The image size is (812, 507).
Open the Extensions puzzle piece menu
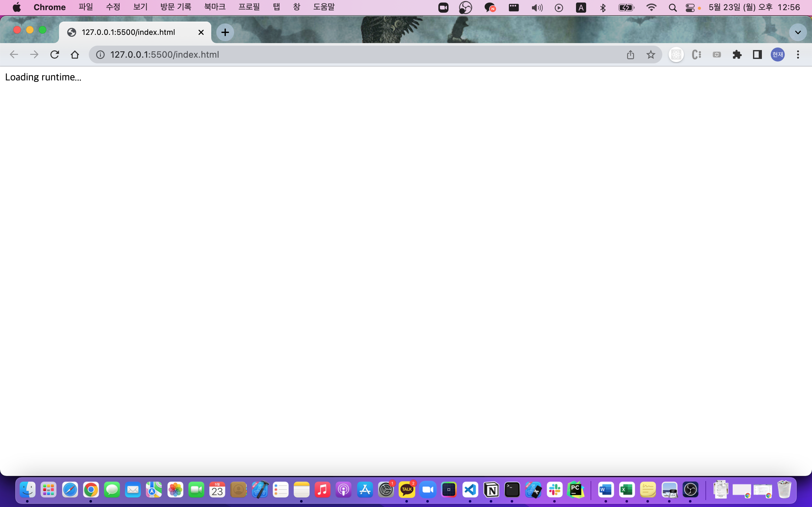pyautogui.click(x=737, y=54)
